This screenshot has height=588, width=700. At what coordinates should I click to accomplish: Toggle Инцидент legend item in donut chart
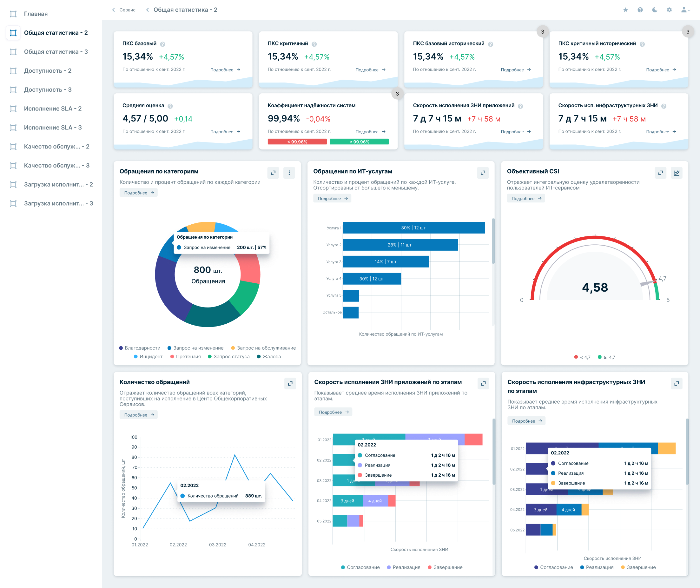[x=148, y=356]
